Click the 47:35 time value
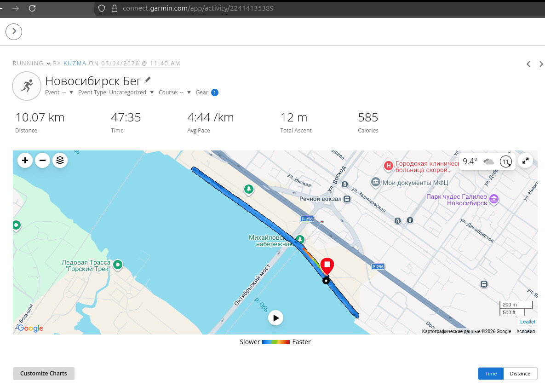 [x=126, y=118]
